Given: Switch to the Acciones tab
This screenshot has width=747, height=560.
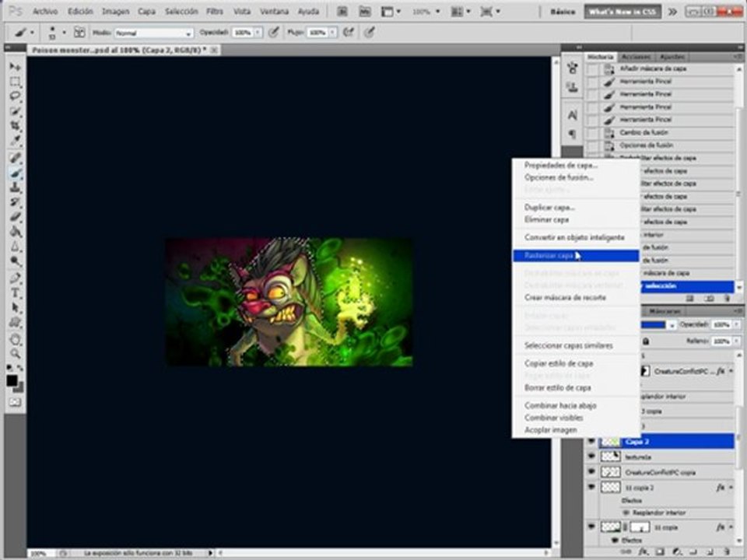Looking at the screenshot, I should [636, 57].
